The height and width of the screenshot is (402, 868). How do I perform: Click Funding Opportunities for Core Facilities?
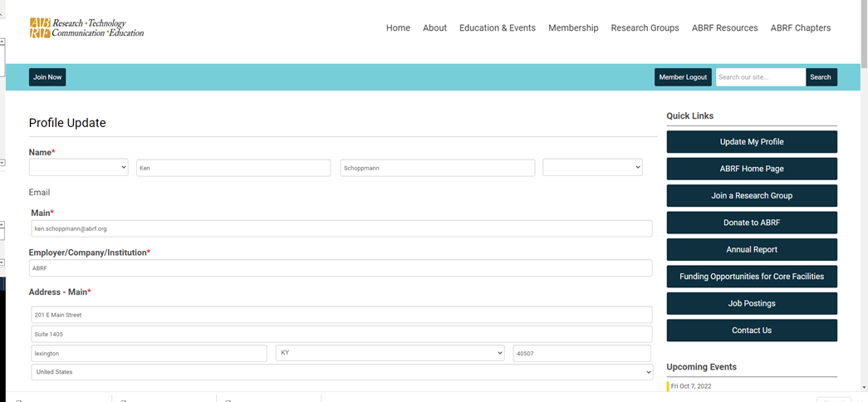[x=752, y=277]
